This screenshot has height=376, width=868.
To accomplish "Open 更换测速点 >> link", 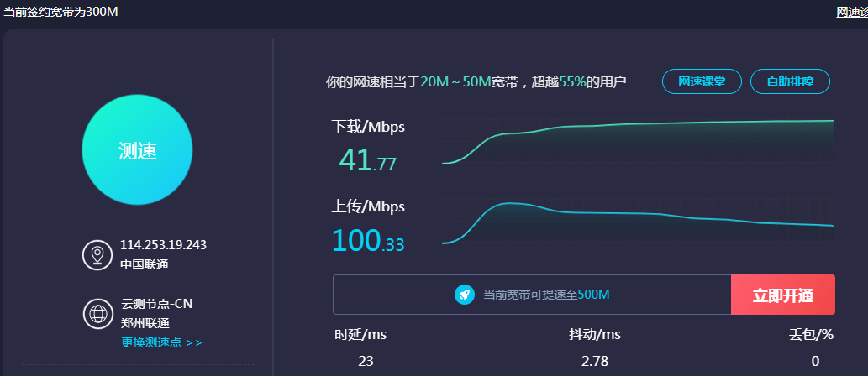I will coord(161,342).
